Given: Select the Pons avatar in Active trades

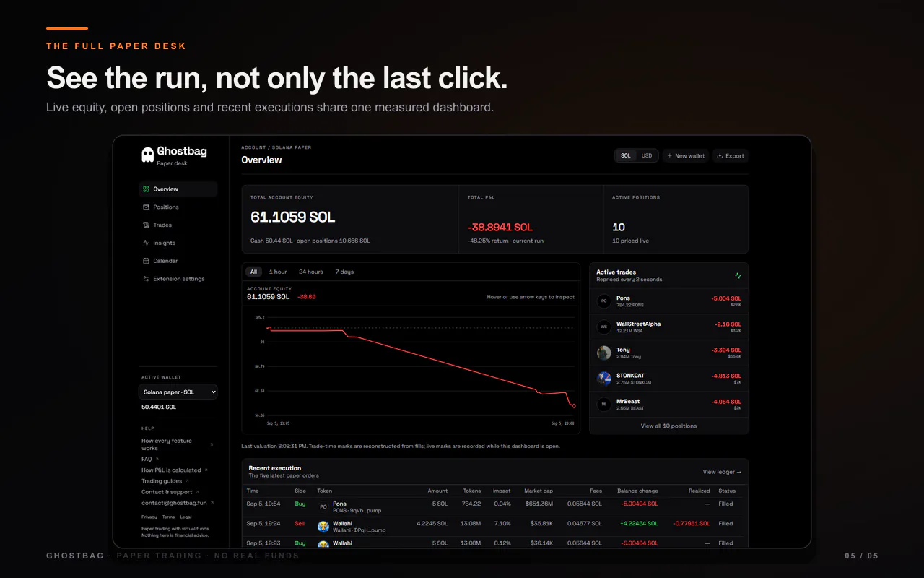Looking at the screenshot, I should coord(604,301).
